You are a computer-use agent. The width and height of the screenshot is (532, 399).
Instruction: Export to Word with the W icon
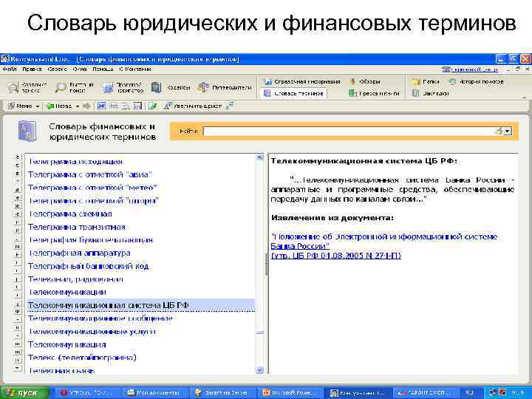pyautogui.click(x=101, y=106)
